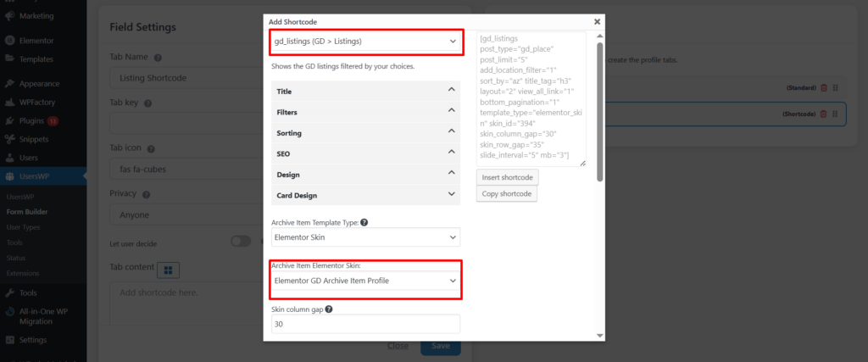Click the Tab Name input field
Viewport: 868px width, 362px height.
click(186, 78)
